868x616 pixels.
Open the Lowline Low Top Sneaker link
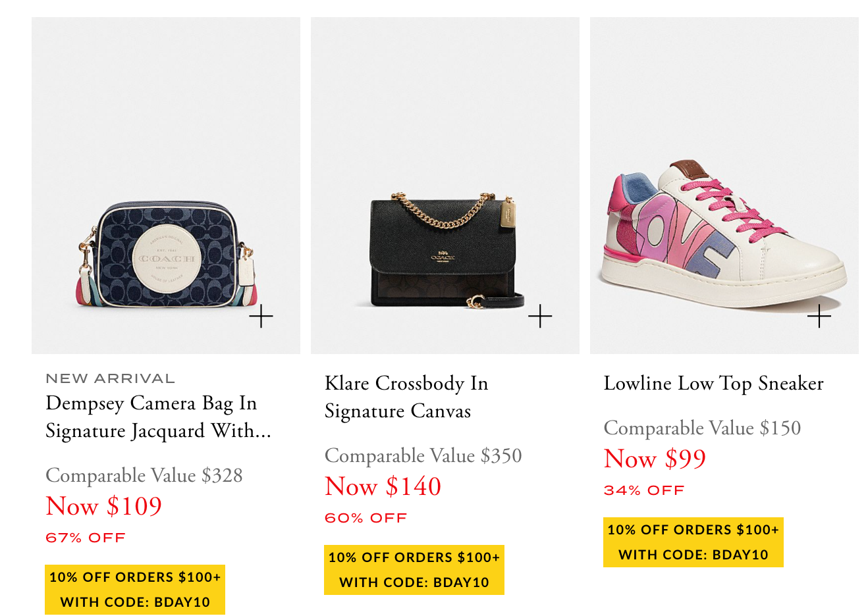[714, 383]
